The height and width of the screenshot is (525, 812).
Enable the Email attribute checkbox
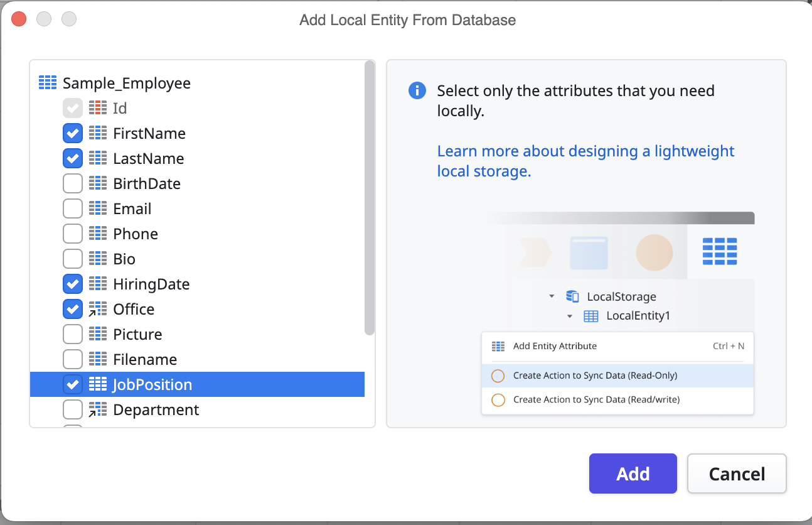click(x=73, y=208)
